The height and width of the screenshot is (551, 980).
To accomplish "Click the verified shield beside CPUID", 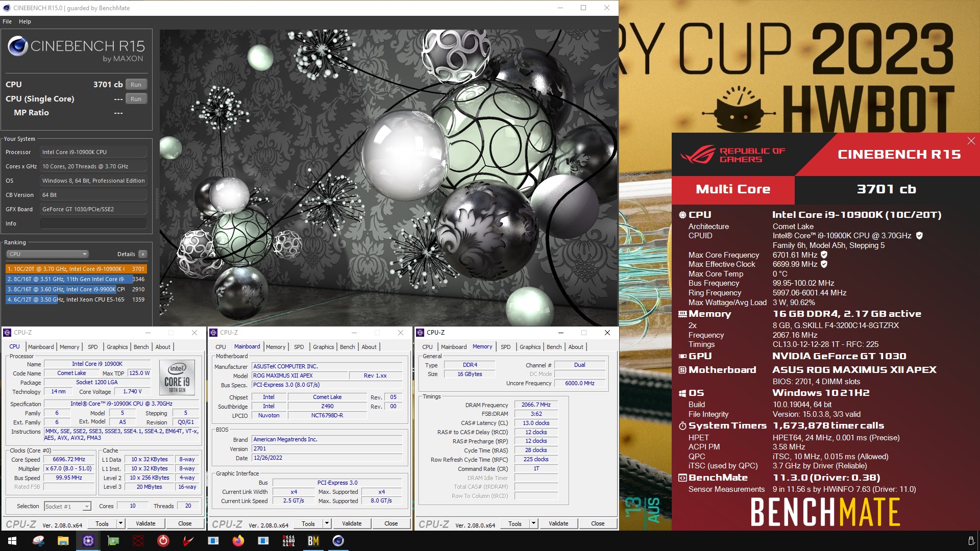I will tap(919, 236).
